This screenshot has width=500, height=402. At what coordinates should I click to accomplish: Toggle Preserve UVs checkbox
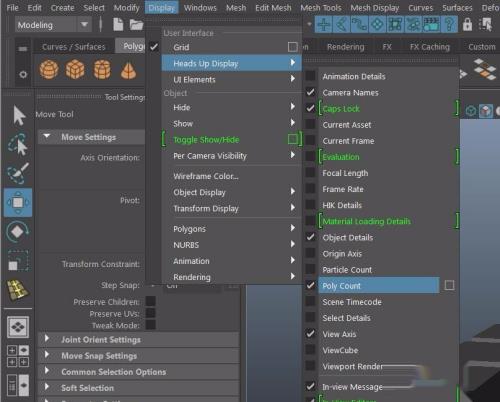150,313
